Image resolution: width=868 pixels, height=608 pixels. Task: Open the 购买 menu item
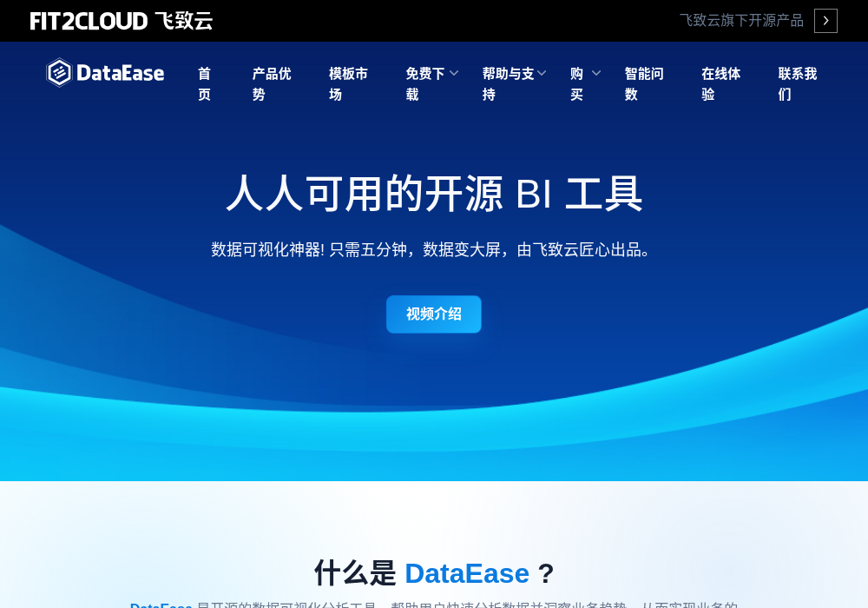click(x=577, y=83)
